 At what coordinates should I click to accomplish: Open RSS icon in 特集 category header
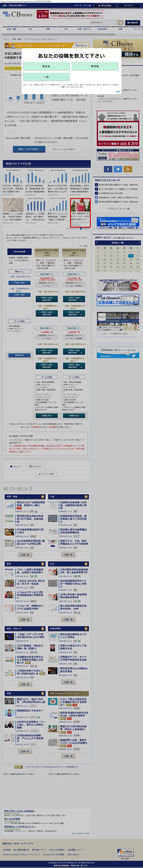(x=42, y=693)
